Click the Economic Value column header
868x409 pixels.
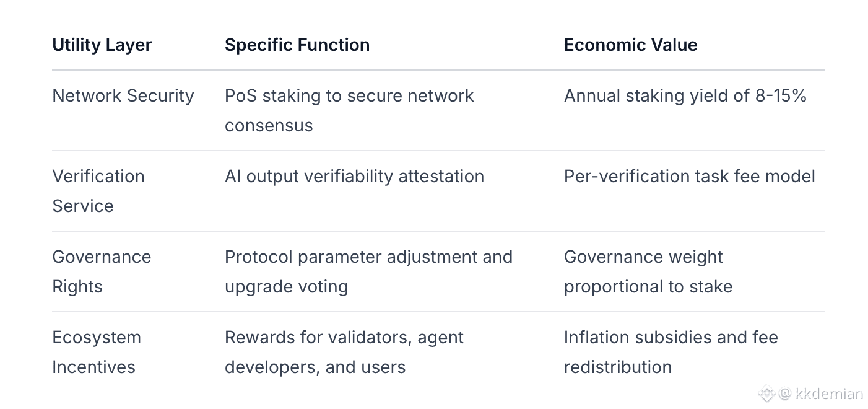(x=630, y=45)
